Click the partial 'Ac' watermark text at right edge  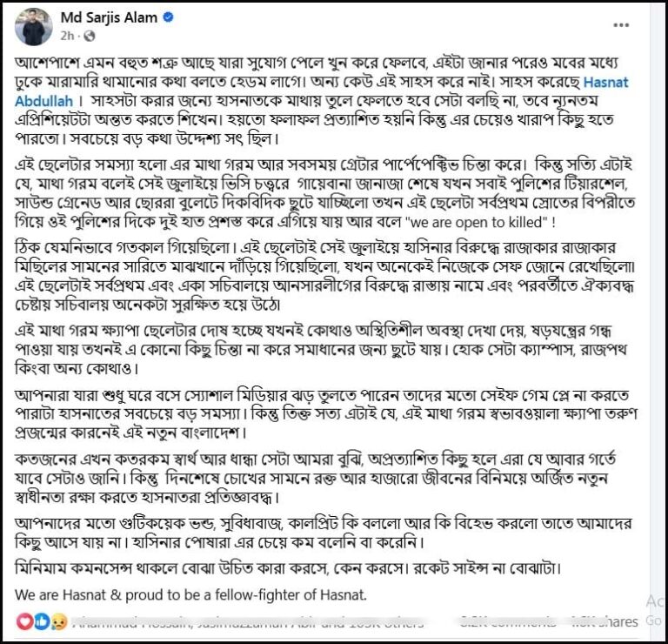tap(655, 601)
